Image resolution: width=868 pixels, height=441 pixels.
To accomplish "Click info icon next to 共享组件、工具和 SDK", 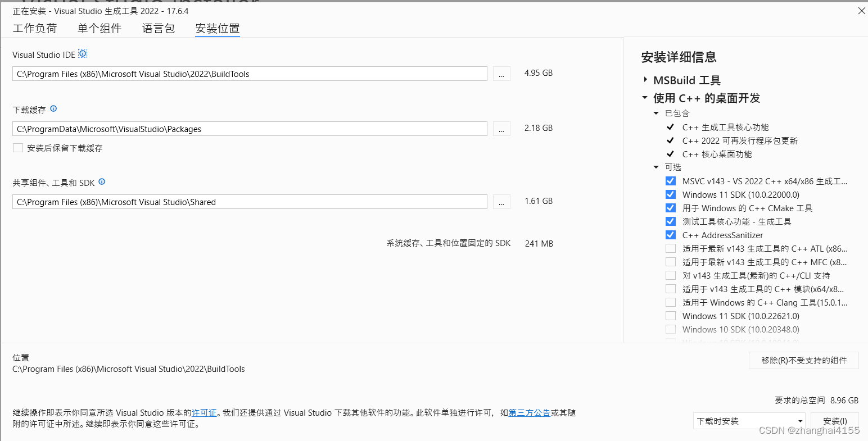I will (x=102, y=182).
